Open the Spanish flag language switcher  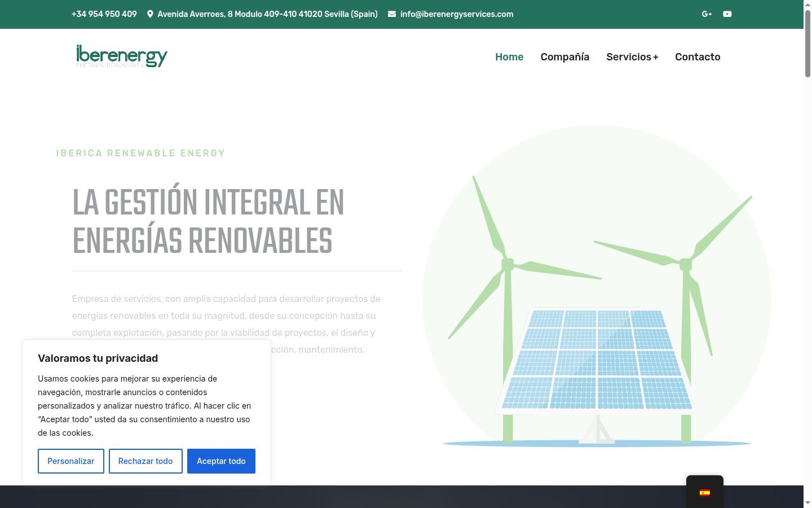click(705, 492)
